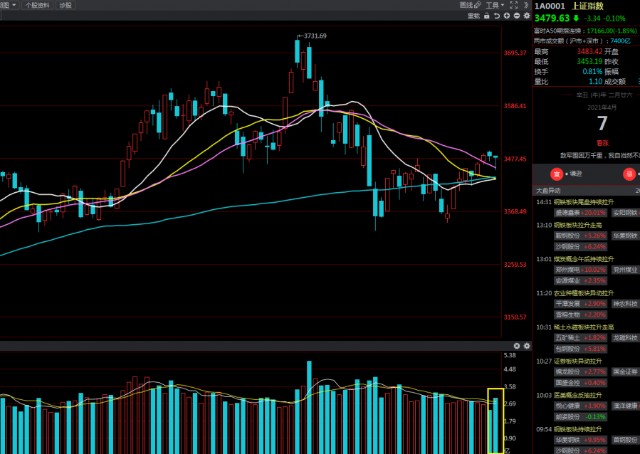This screenshot has width=640, height=454.
Task: Click the chart settings gear icon
Action: [x=526, y=16]
